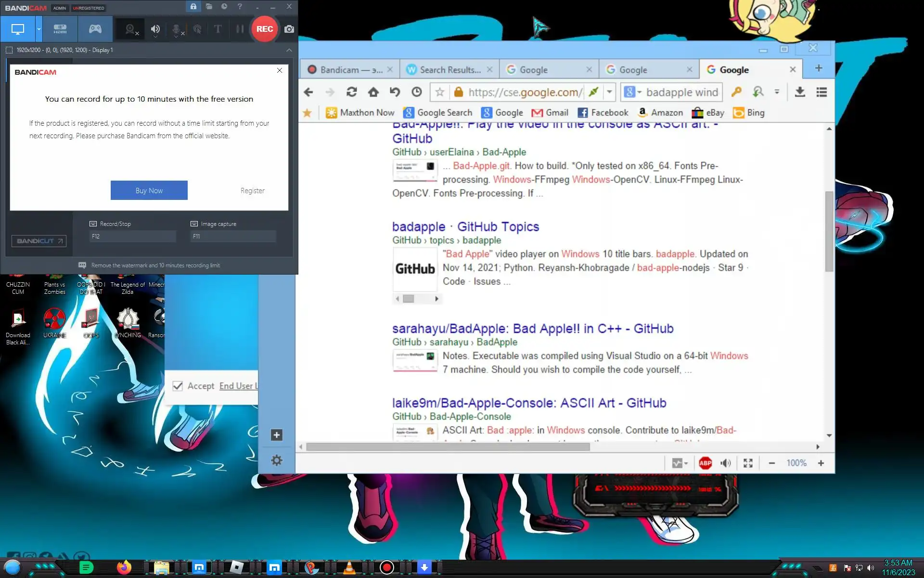Select HDMI device recording mode
This screenshot has width=924, height=578.
60,29
